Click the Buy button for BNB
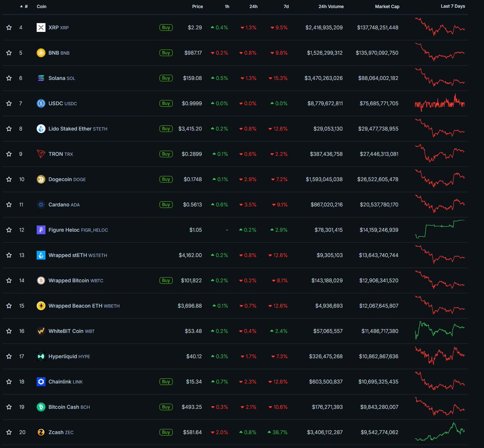 tap(166, 53)
